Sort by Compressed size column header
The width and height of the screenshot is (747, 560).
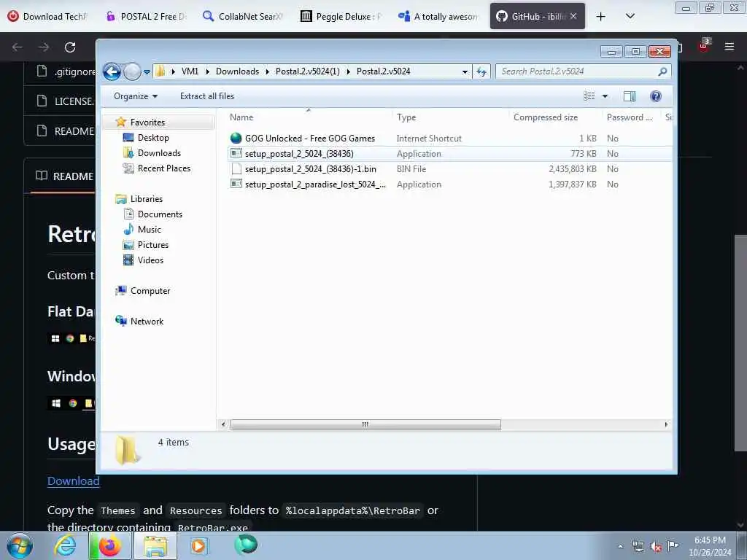click(545, 117)
